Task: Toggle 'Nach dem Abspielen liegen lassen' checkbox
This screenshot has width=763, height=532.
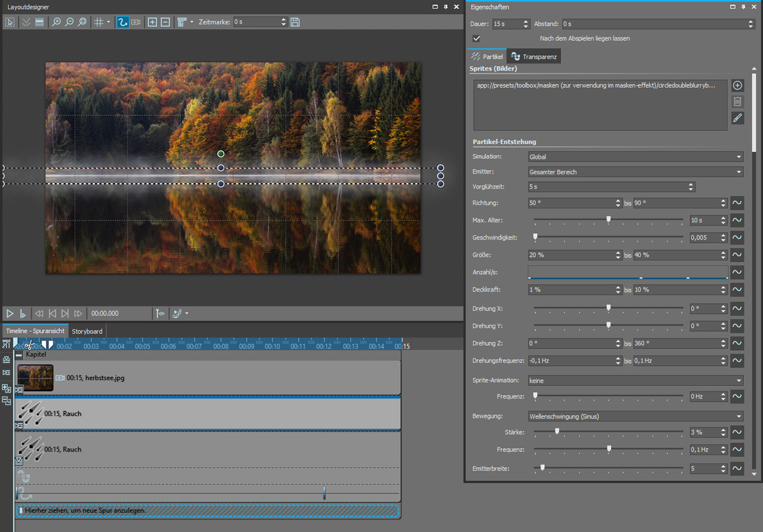Action: [476, 39]
